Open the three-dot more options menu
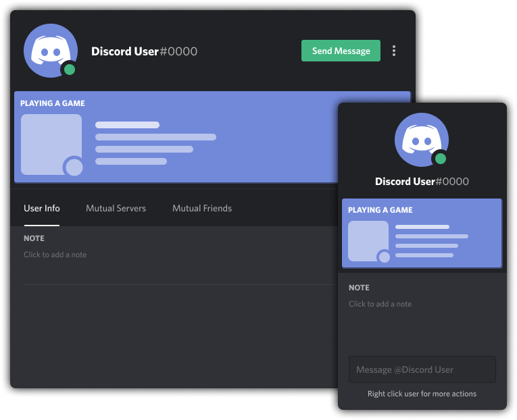 (394, 51)
